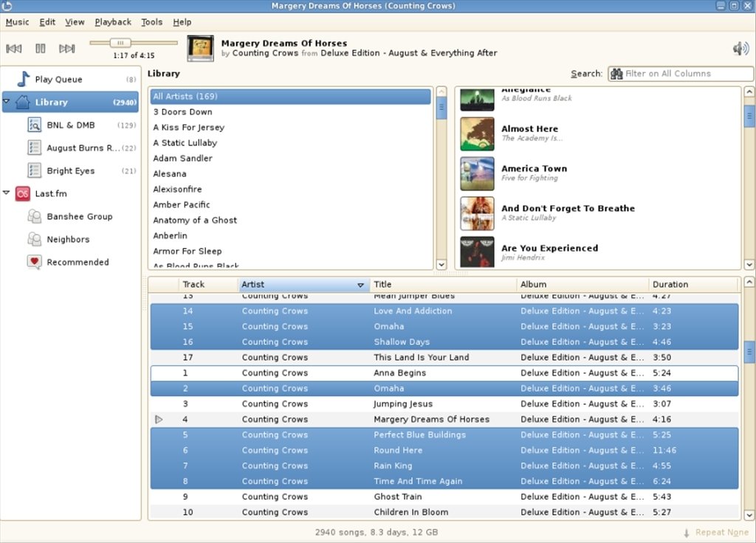Image resolution: width=756 pixels, height=543 pixels.
Task: Select artist Anberlin
Action: pos(290,235)
